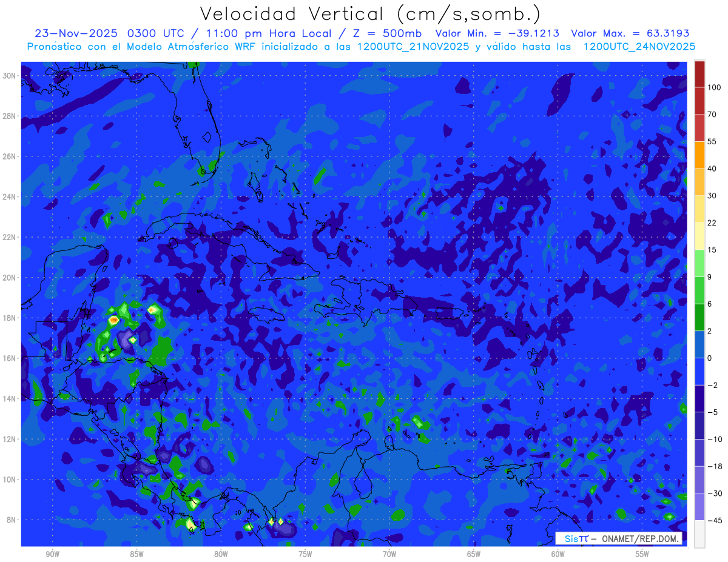
Task: Click the colorbar segment between -18 and -10
Action: tap(699, 452)
